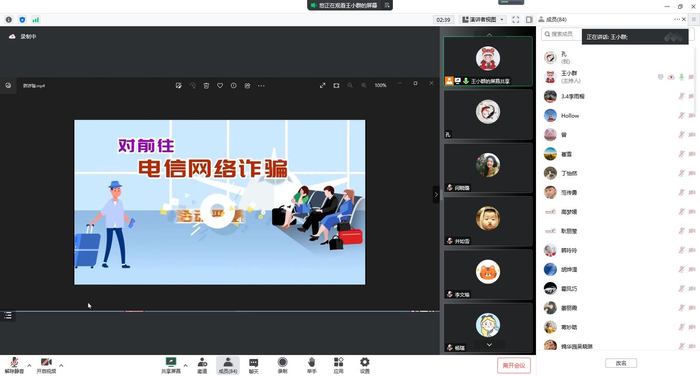The width and height of the screenshot is (700, 376).
Task: Click the video playback progress bar
Action: 220,311
